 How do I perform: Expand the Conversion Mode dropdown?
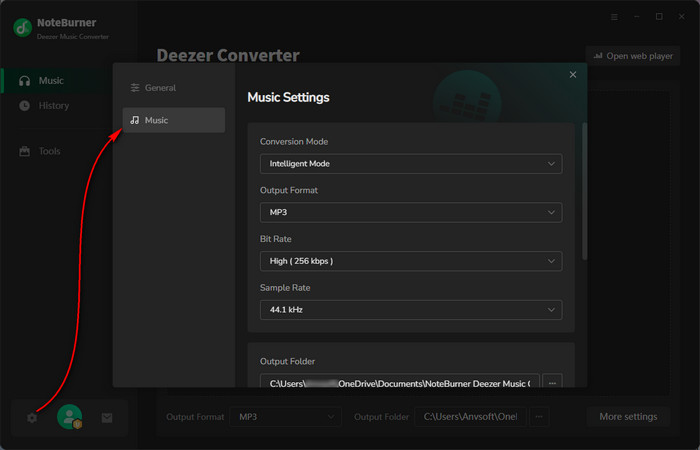411,164
